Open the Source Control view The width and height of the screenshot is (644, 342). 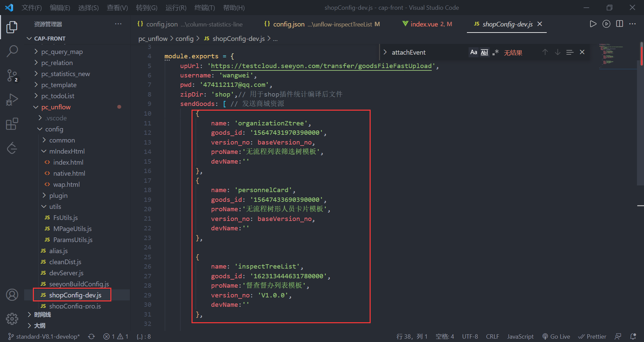pyautogui.click(x=12, y=75)
